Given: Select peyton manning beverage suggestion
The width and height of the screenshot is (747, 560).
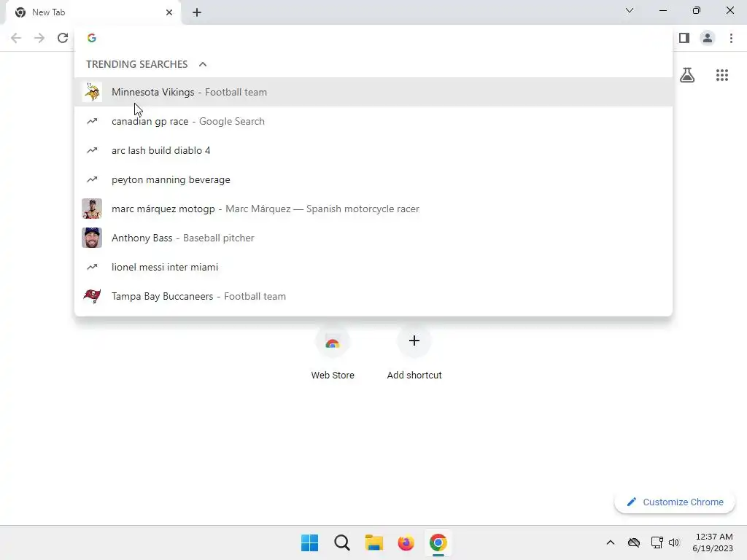Looking at the screenshot, I should point(373,179).
